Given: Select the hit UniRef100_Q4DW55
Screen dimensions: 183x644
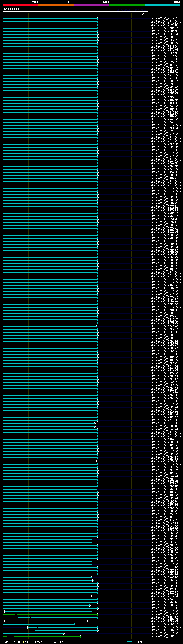Looking at the screenshot, I should [x=164, y=100].
